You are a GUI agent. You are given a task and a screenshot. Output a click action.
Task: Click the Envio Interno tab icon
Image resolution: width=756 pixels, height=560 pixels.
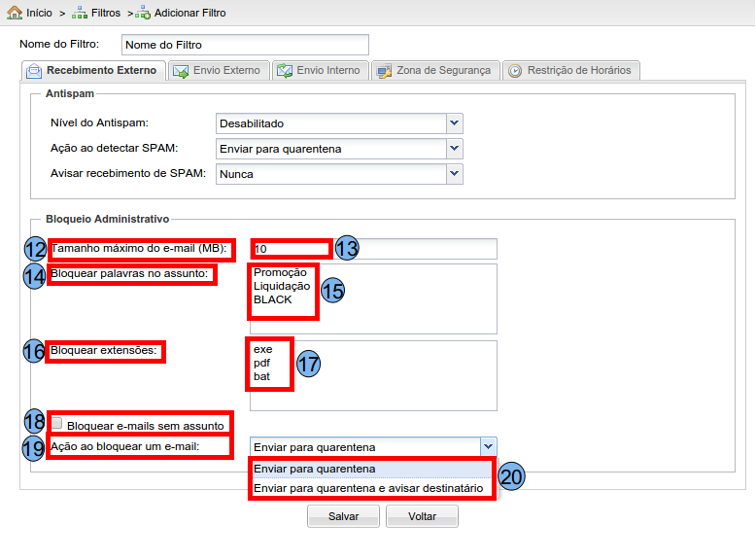tap(284, 71)
